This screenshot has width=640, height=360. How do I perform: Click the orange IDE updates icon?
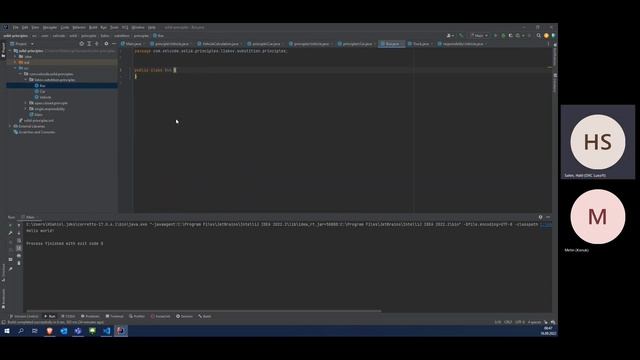546,36
